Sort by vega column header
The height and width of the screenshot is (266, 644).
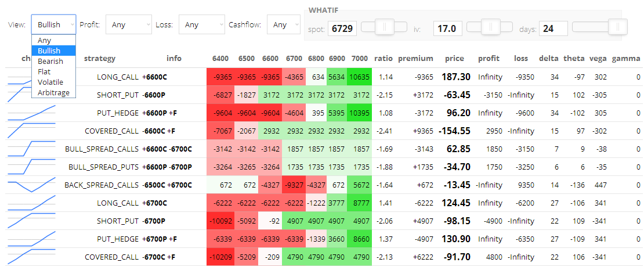[598, 59]
